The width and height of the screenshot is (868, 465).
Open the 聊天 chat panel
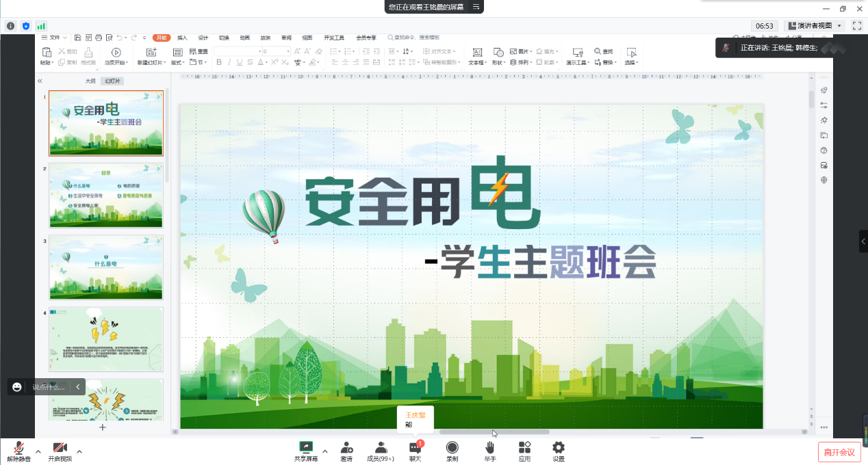415,448
